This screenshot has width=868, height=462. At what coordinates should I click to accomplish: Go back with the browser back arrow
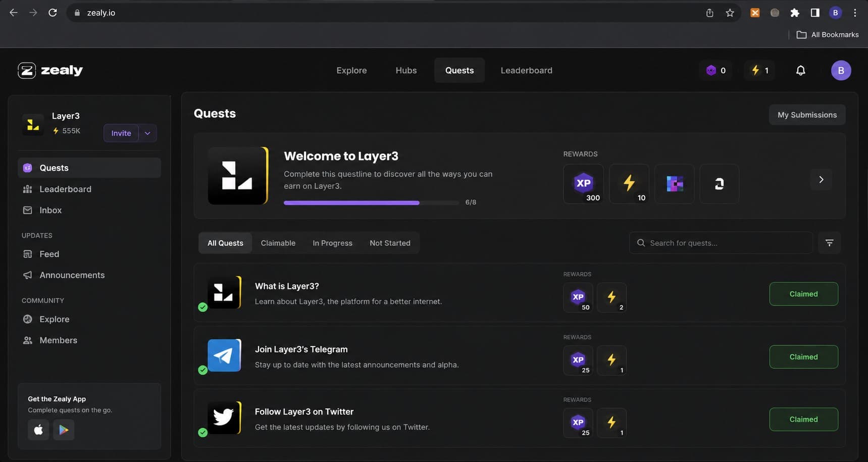tap(14, 13)
